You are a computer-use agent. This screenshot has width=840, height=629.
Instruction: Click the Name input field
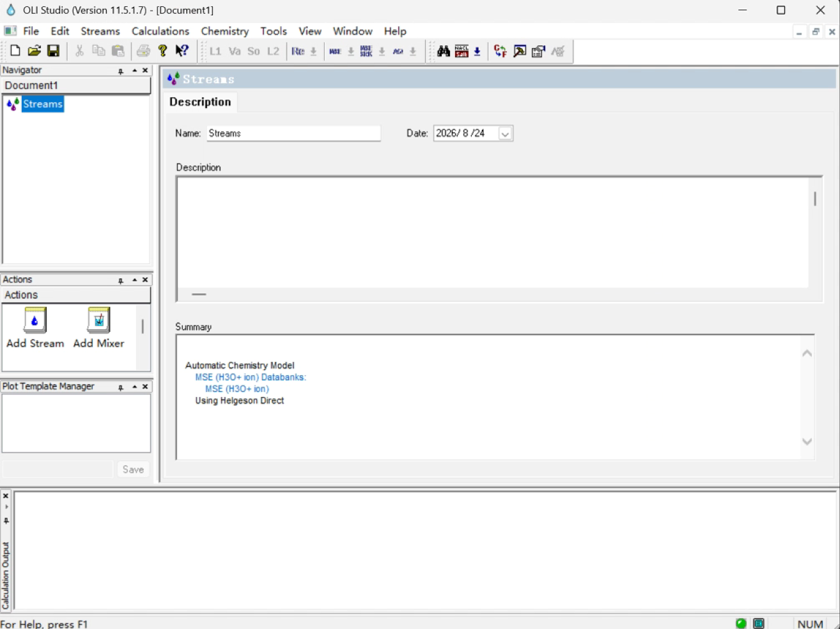tap(293, 133)
